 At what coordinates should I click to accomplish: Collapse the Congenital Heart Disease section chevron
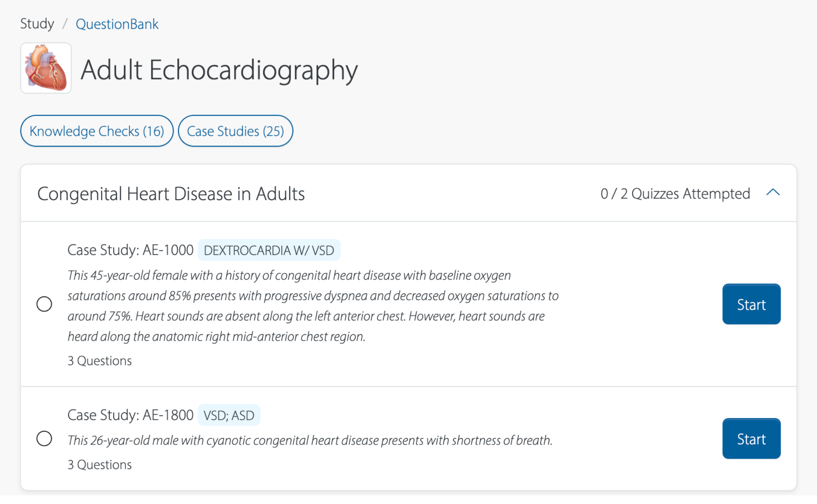click(773, 193)
